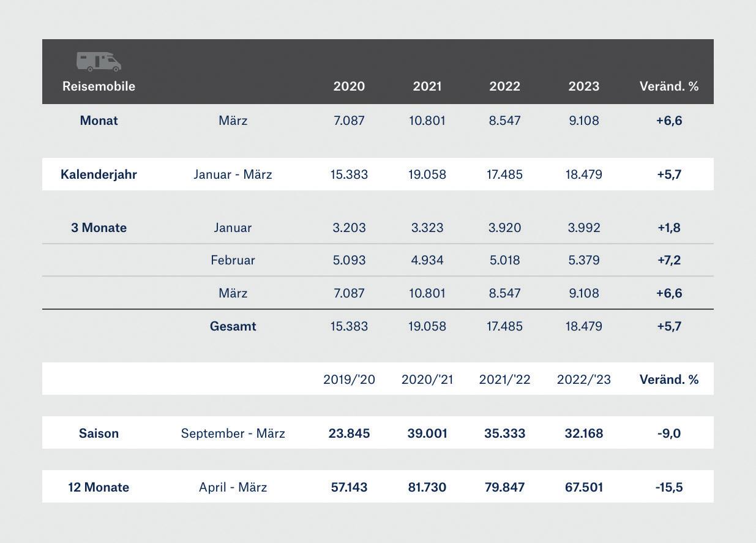The image size is (756, 543).
Task: Click the -15,5 change value
Action: pos(668,487)
